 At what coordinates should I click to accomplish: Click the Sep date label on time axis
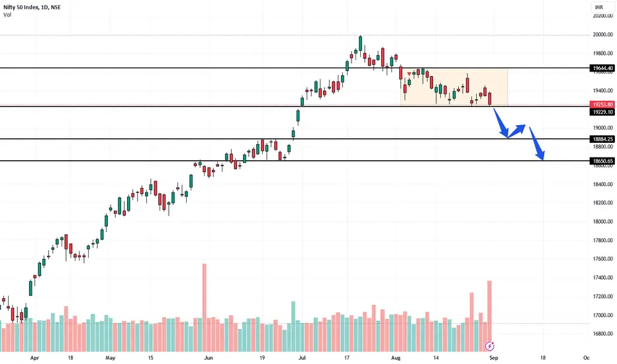(x=493, y=357)
